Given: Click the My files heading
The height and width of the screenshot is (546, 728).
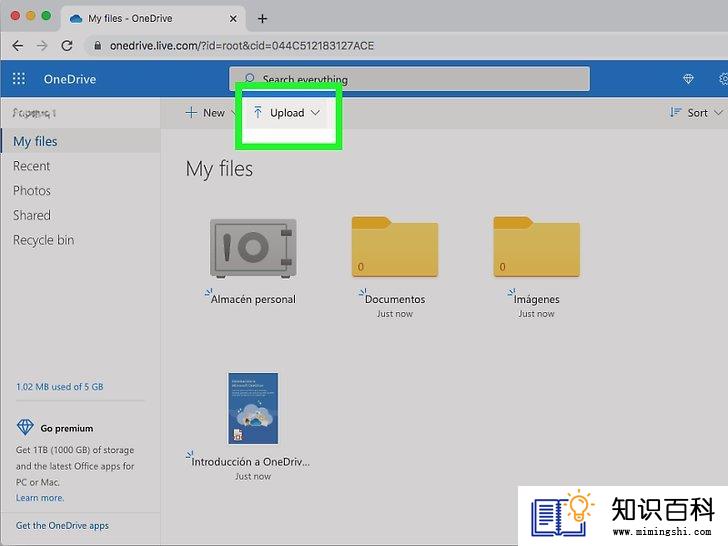Looking at the screenshot, I should pos(219,169).
